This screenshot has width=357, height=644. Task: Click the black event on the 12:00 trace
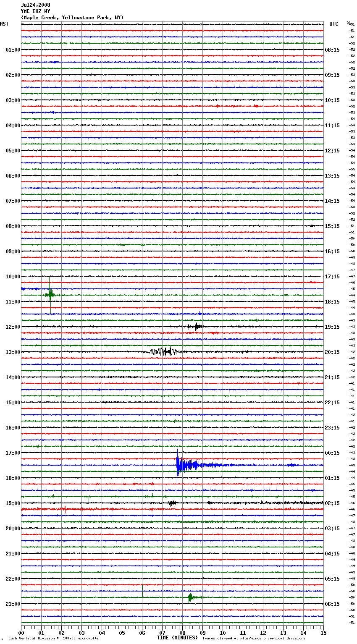(195, 327)
